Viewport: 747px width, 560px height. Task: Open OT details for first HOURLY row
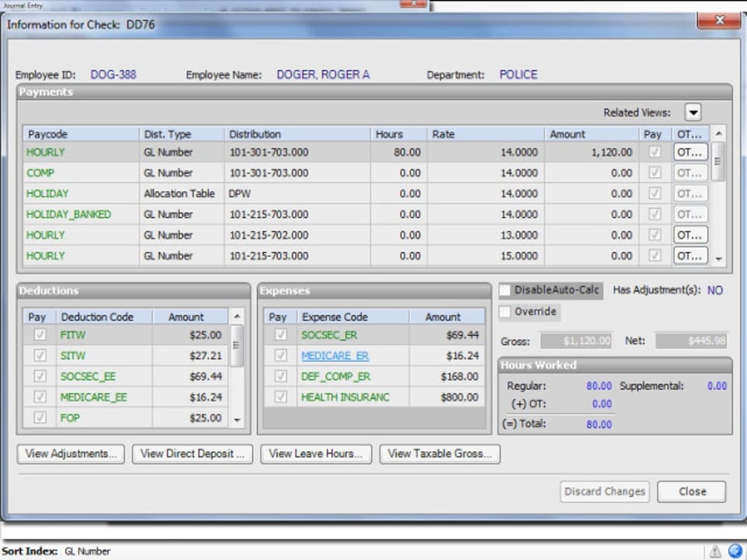pos(690,152)
